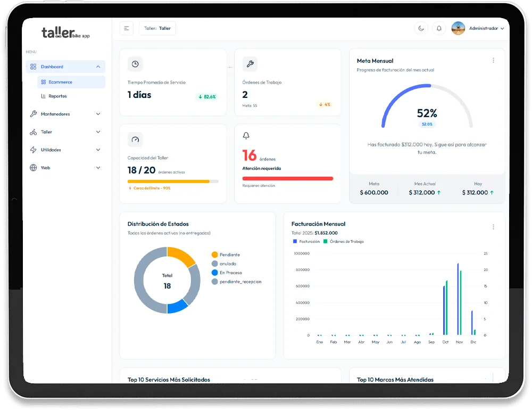This screenshot has height=410, width=532.
Task: Click the wrench icon on Órdenes de Trabajo
Action: pyautogui.click(x=250, y=64)
